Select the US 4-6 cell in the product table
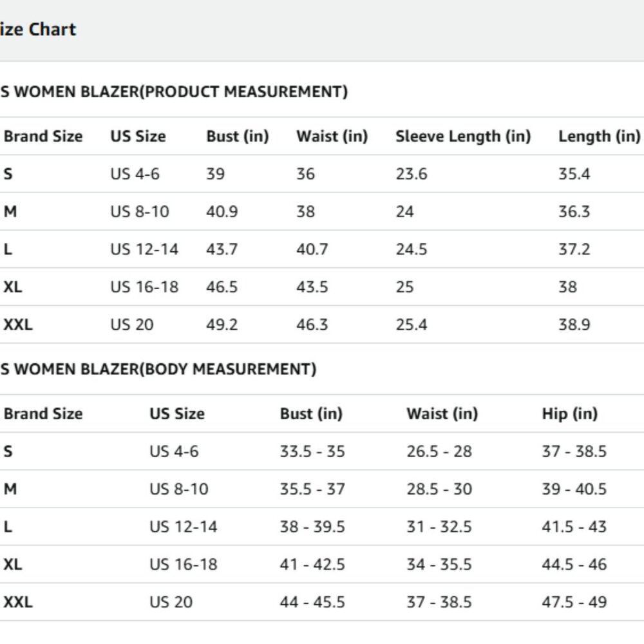 135,174
